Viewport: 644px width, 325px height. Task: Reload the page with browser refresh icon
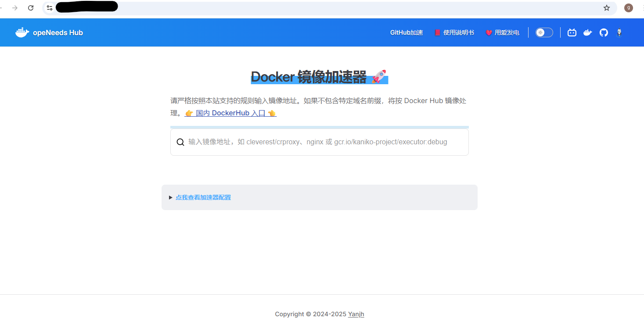point(31,8)
